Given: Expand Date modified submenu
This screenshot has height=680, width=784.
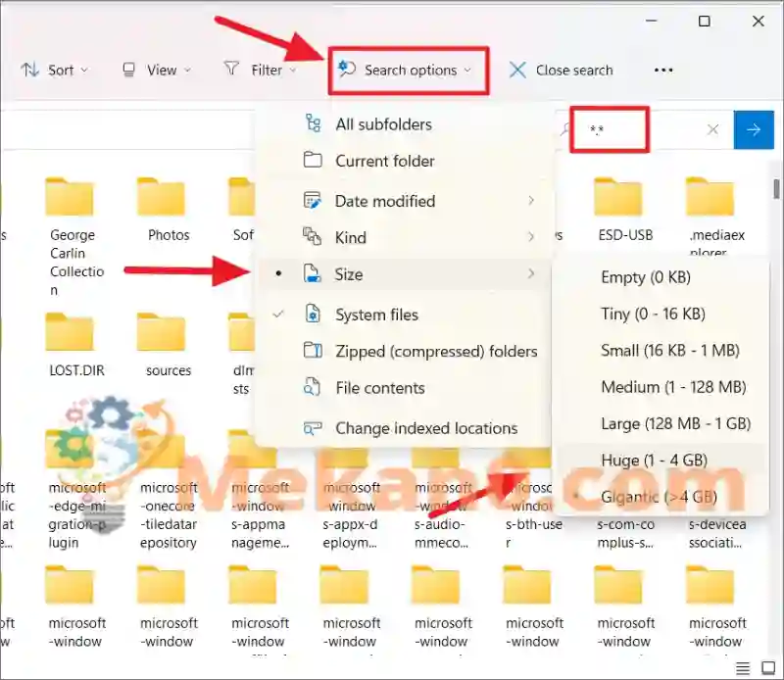Looking at the screenshot, I should pos(405,201).
